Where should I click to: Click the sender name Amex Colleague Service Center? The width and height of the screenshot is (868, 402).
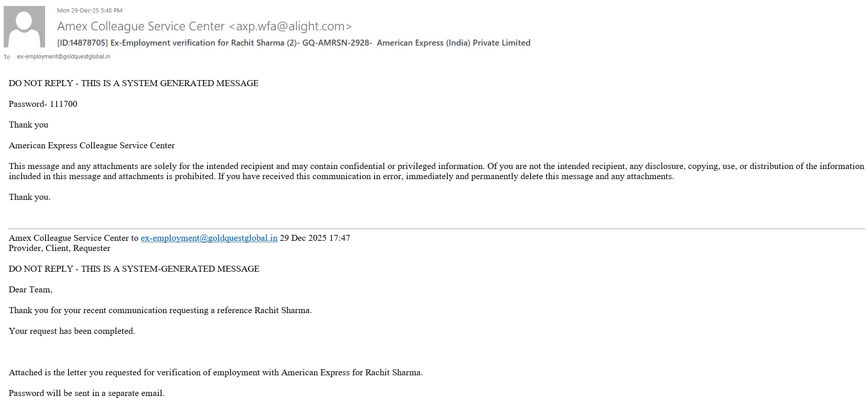point(140,27)
